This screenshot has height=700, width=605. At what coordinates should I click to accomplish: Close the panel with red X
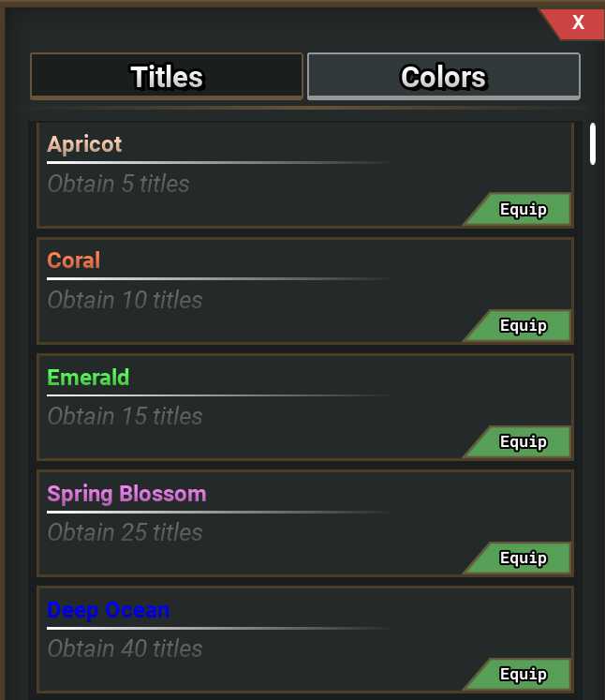click(577, 22)
